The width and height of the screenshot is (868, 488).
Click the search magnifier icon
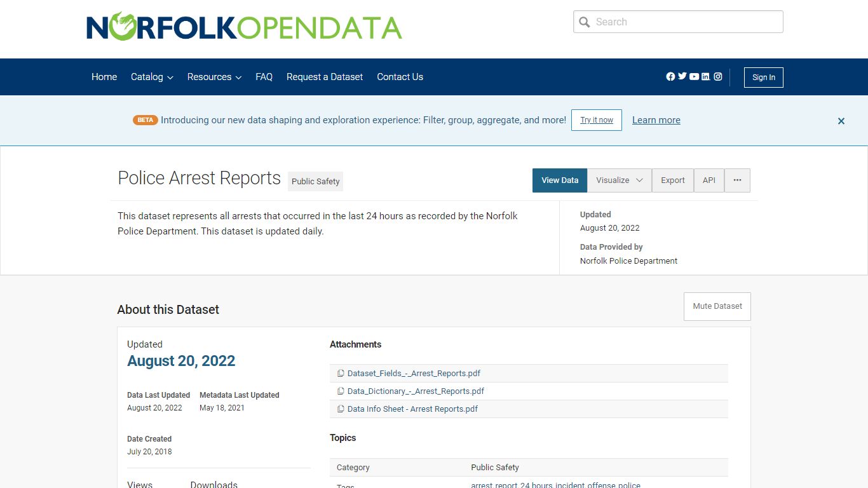pyautogui.click(x=585, y=22)
